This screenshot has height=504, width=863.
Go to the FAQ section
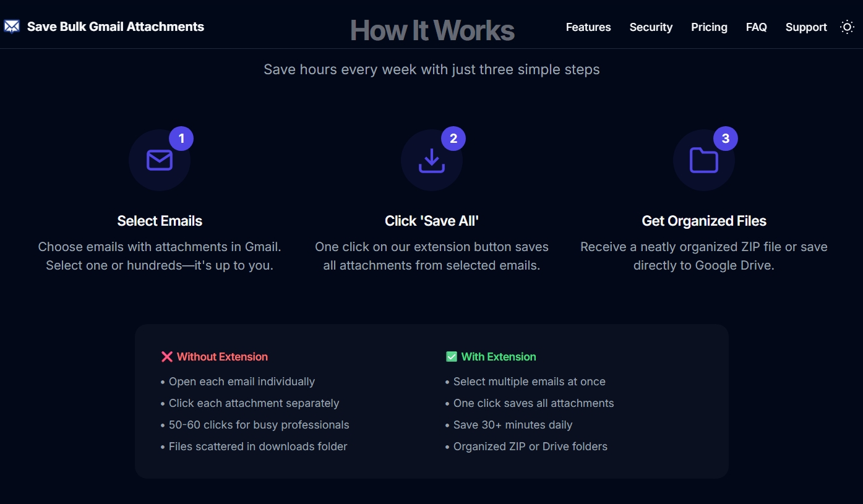[x=756, y=27]
